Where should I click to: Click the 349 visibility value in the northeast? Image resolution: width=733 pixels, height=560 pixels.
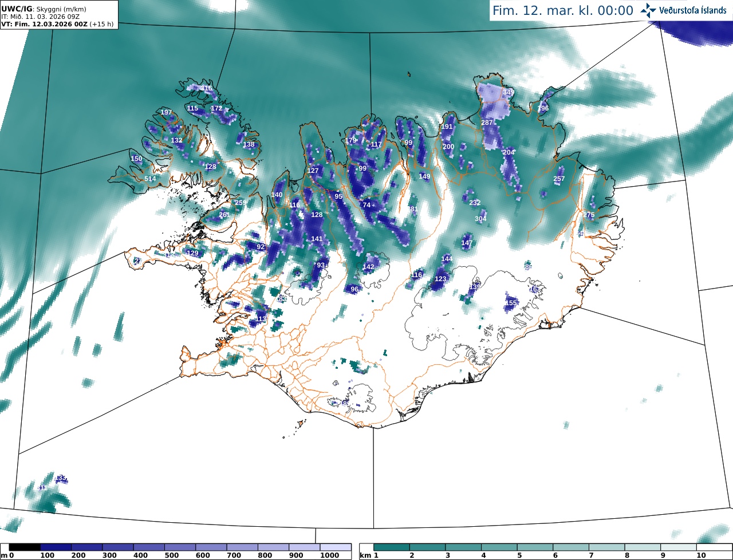click(509, 92)
